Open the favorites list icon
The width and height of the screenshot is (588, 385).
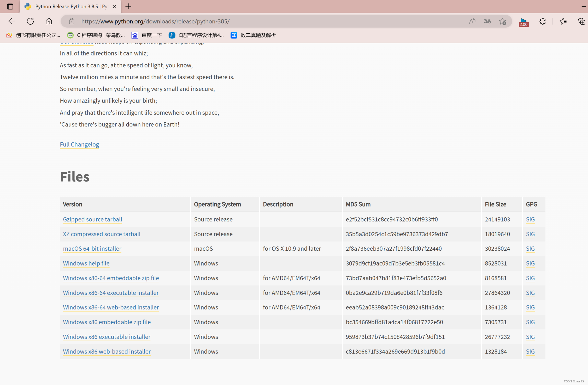(563, 21)
